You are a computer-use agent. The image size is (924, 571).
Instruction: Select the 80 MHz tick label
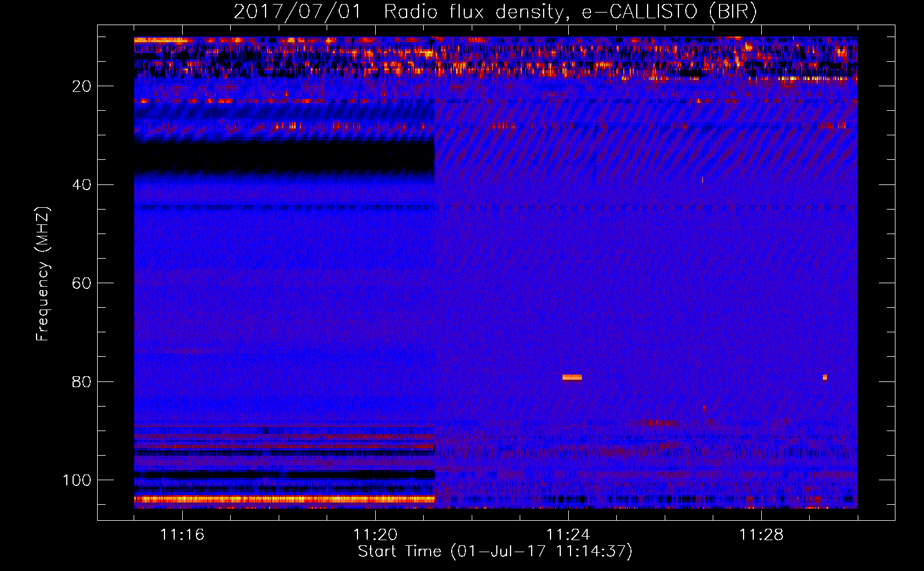[x=82, y=382]
